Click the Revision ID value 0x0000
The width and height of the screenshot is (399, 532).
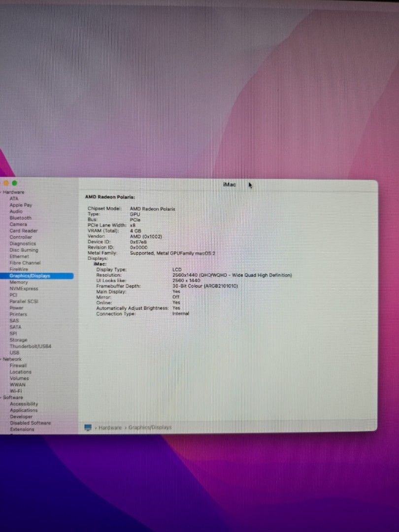[139, 247]
